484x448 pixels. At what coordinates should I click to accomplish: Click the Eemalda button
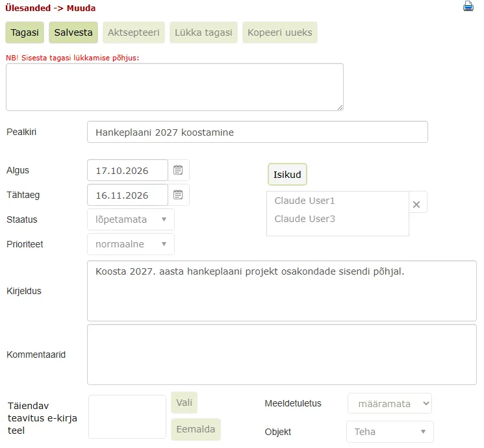196,429
